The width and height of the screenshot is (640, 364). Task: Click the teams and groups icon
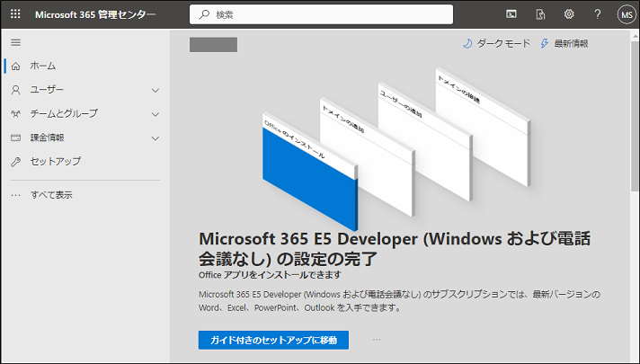[x=16, y=114]
